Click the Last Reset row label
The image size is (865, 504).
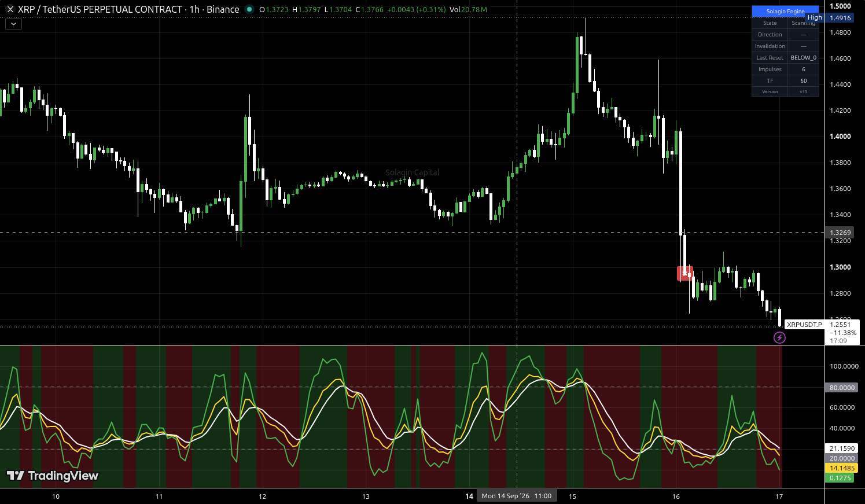pyautogui.click(x=770, y=58)
